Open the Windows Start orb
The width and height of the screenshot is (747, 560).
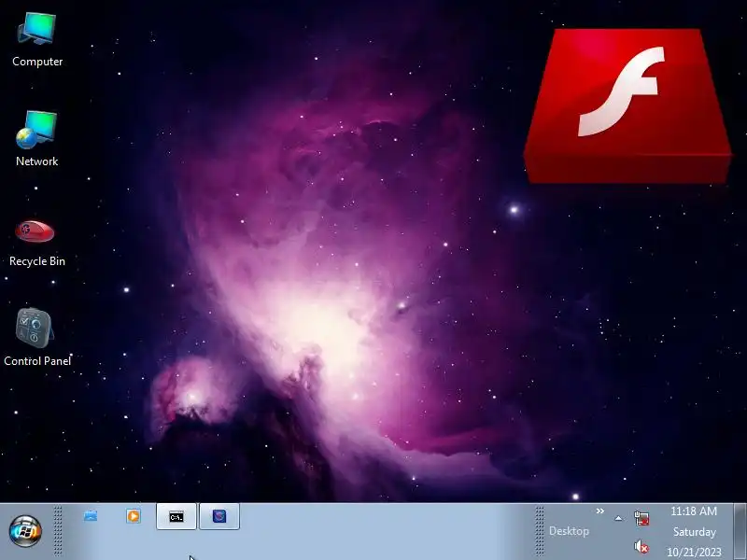tap(25, 530)
